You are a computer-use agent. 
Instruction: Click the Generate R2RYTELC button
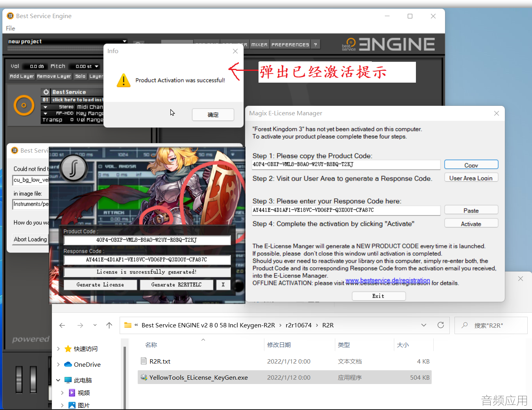176,284
